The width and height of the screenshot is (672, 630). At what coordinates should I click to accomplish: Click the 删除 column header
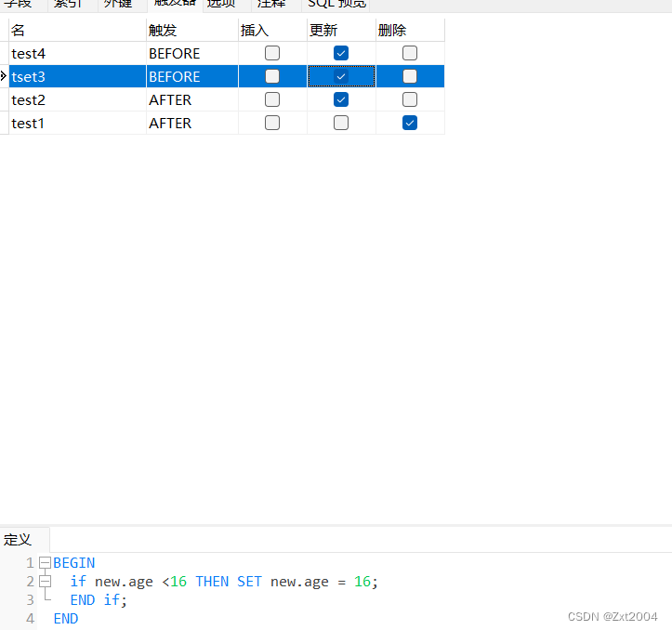click(410, 30)
